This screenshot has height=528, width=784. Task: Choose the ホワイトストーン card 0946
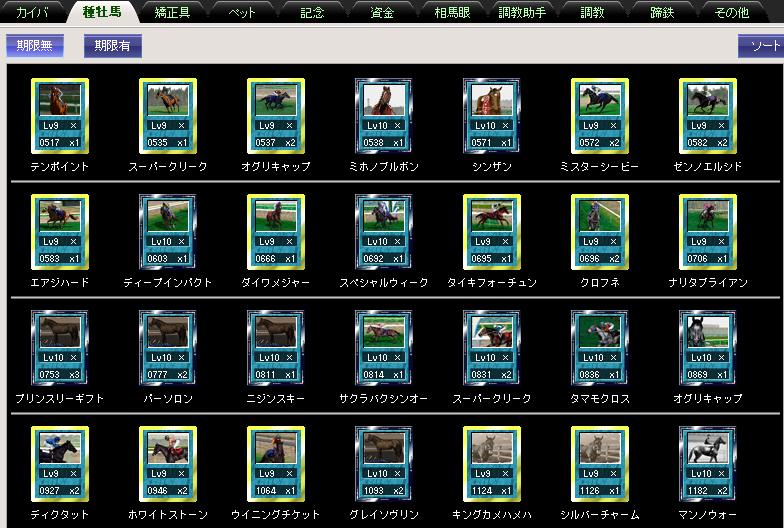[168, 464]
